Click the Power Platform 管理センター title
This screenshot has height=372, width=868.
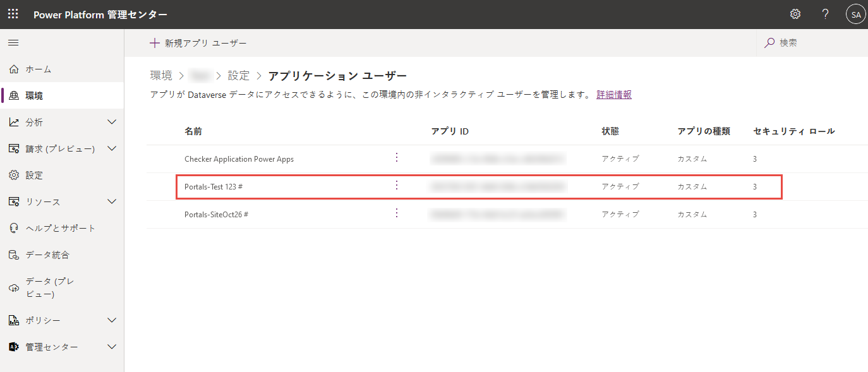pyautogui.click(x=100, y=15)
